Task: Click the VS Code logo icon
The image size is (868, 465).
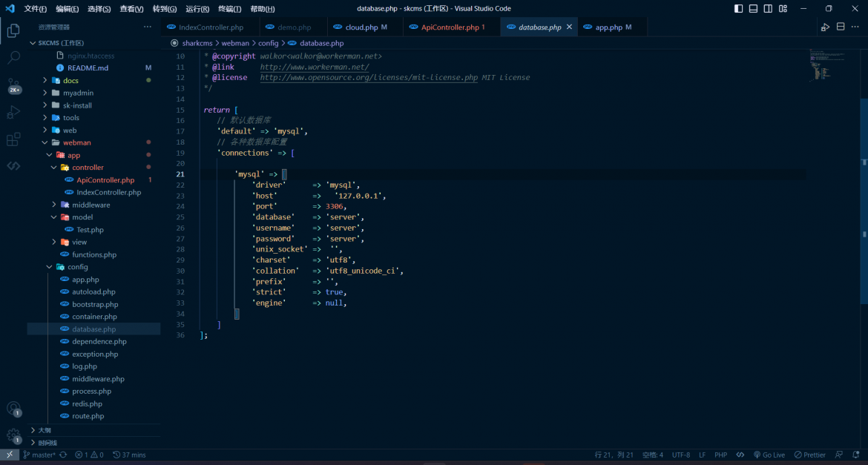Action: pos(10,8)
